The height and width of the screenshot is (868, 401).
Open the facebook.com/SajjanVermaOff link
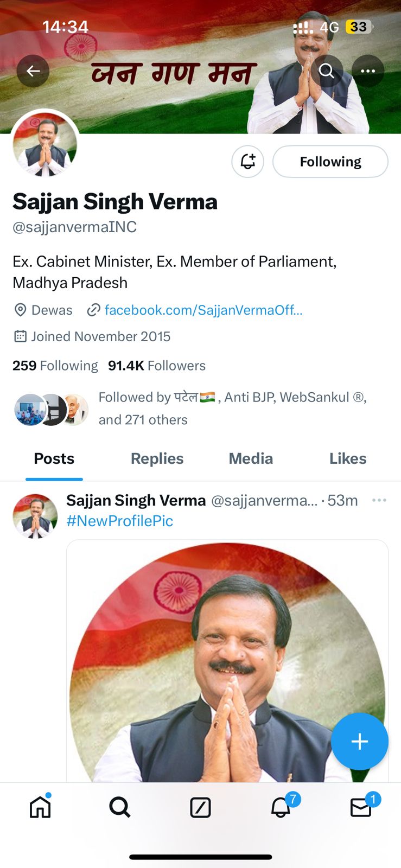coord(203,310)
